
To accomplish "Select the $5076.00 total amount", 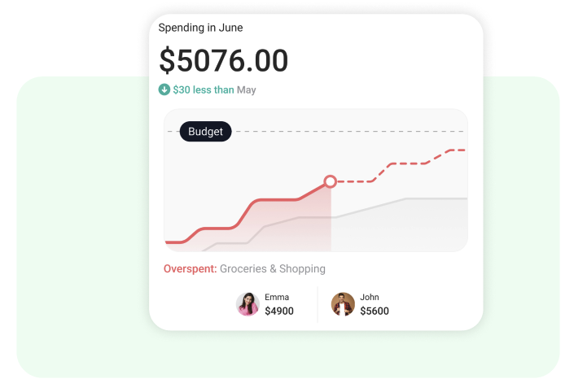I will [x=223, y=61].
